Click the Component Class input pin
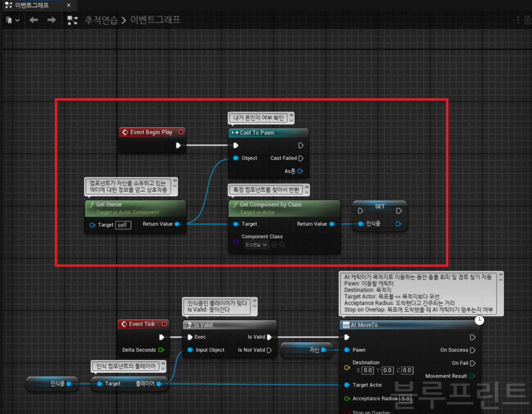The width and height of the screenshot is (532, 414). point(236,241)
